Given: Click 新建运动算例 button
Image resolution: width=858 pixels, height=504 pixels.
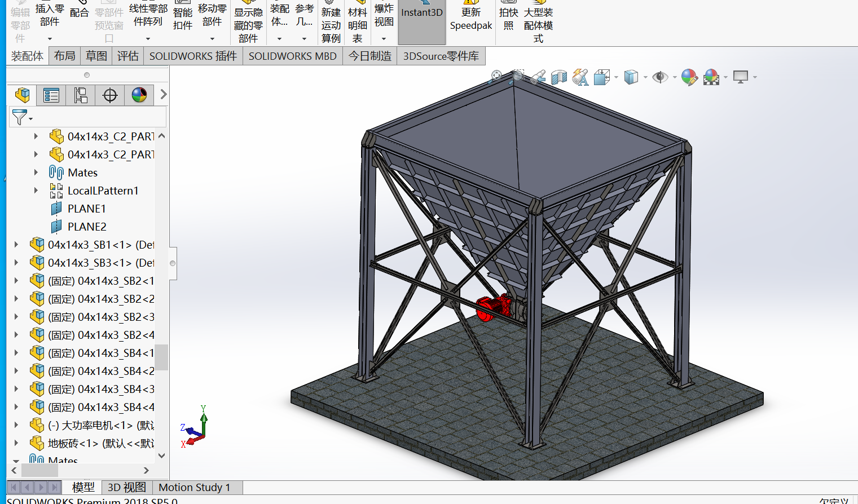Looking at the screenshot, I should [331, 23].
